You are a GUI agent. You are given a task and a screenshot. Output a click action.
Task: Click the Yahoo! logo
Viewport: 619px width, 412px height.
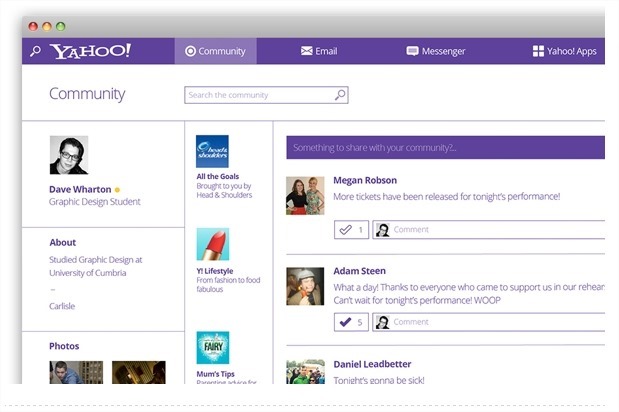point(90,51)
